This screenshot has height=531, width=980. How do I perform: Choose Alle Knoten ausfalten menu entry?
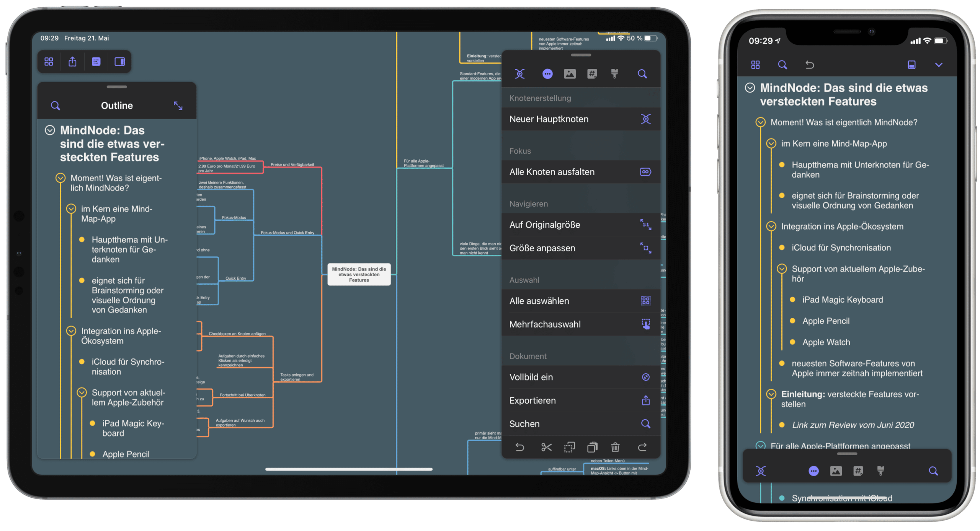581,172
